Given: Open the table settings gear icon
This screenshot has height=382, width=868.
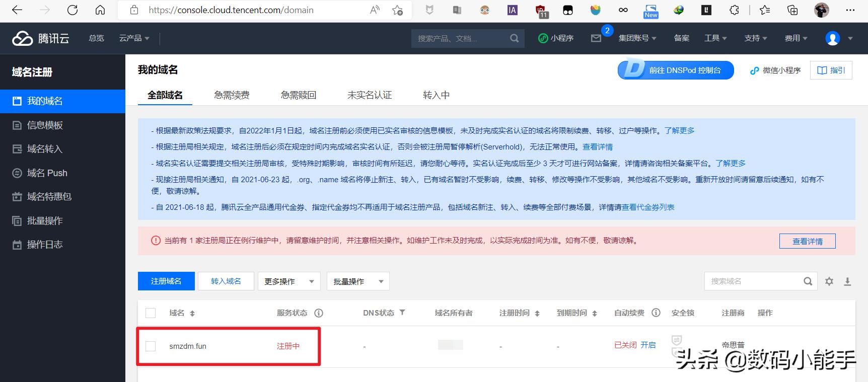Looking at the screenshot, I should point(829,281).
